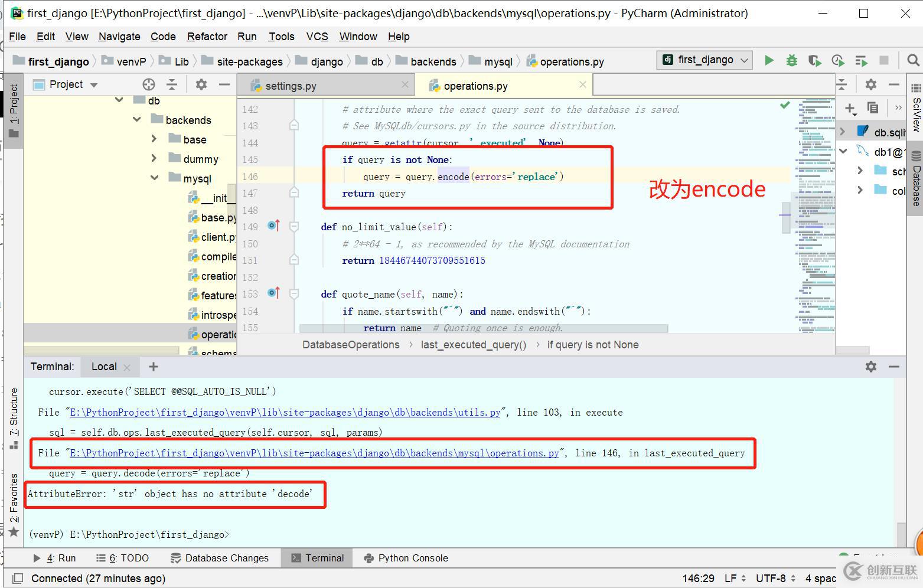Add a new terminal session tab
Screen dimensions: 923x588
[x=154, y=367]
